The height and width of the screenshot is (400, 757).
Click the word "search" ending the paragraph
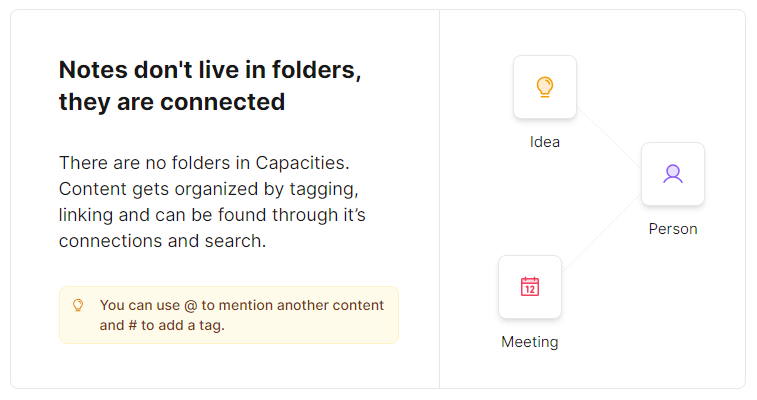[x=234, y=241]
